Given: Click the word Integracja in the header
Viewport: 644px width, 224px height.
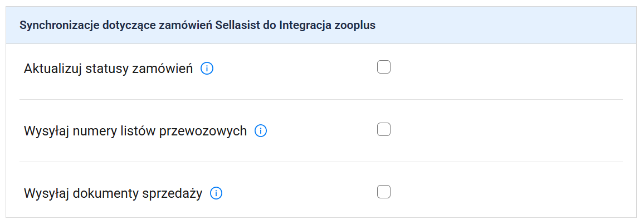Looking at the screenshot, I should pyautogui.click(x=304, y=26).
